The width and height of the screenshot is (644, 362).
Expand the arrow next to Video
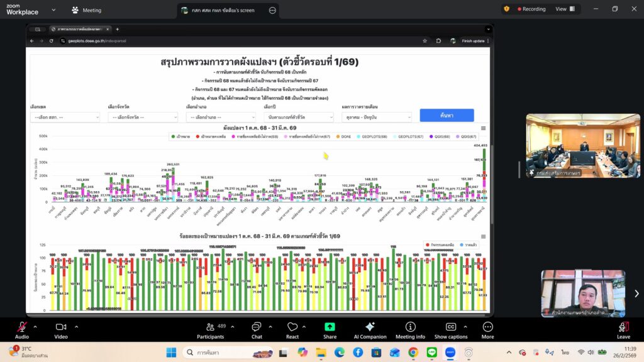coord(77,327)
